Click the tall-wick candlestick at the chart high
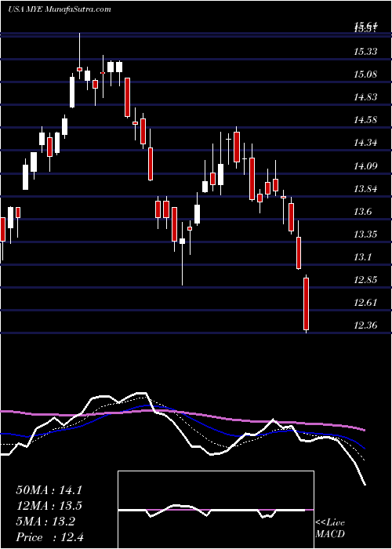The width and height of the screenshot is (392, 549). click(x=79, y=56)
